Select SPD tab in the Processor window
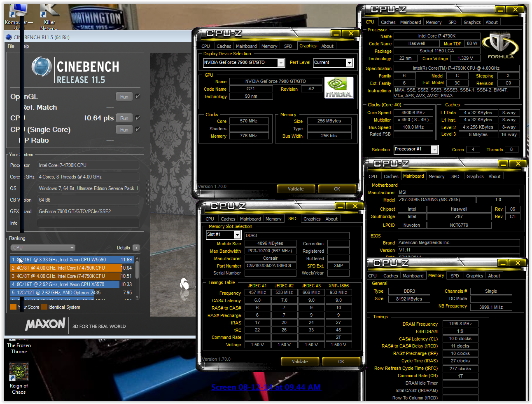The height and width of the screenshot is (404, 532). tap(452, 22)
